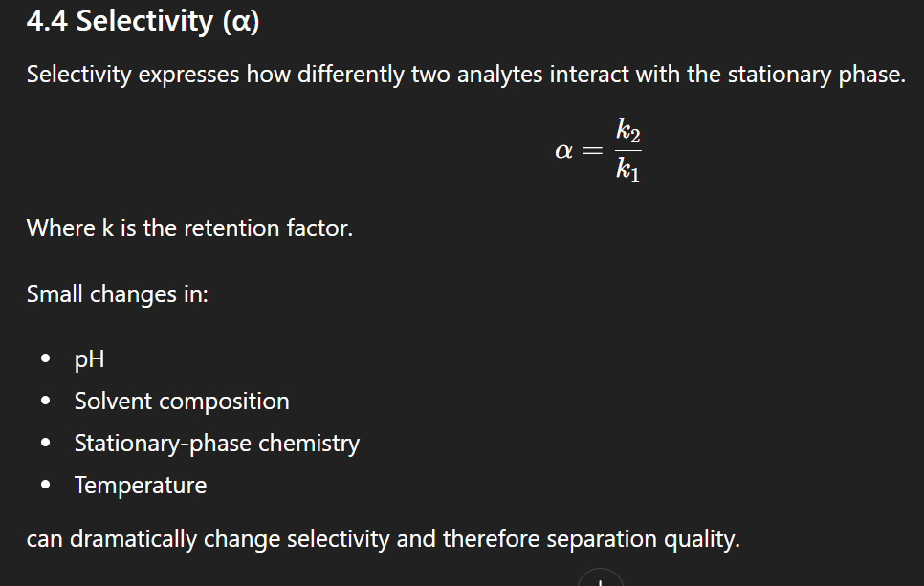Click the α symbol in the formula
The image size is (924, 586).
click(564, 150)
